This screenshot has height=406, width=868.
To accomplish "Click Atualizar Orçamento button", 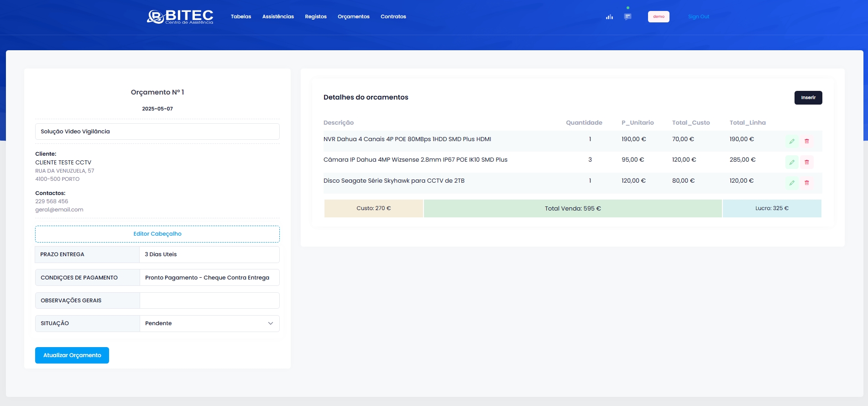I will (x=72, y=355).
